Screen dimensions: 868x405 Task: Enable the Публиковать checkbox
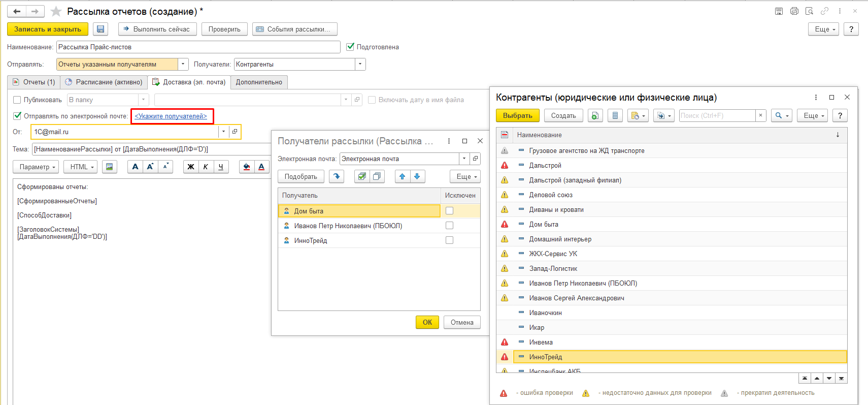tap(17, 100)
